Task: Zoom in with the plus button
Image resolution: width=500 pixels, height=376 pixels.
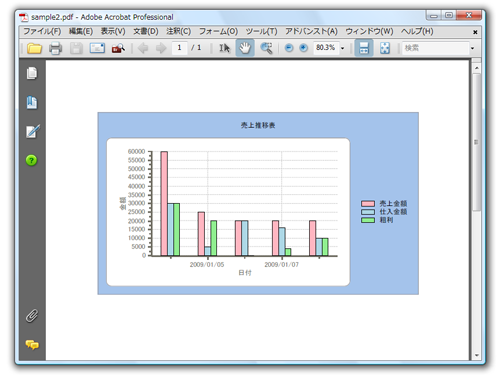Action: coord(303,48)
